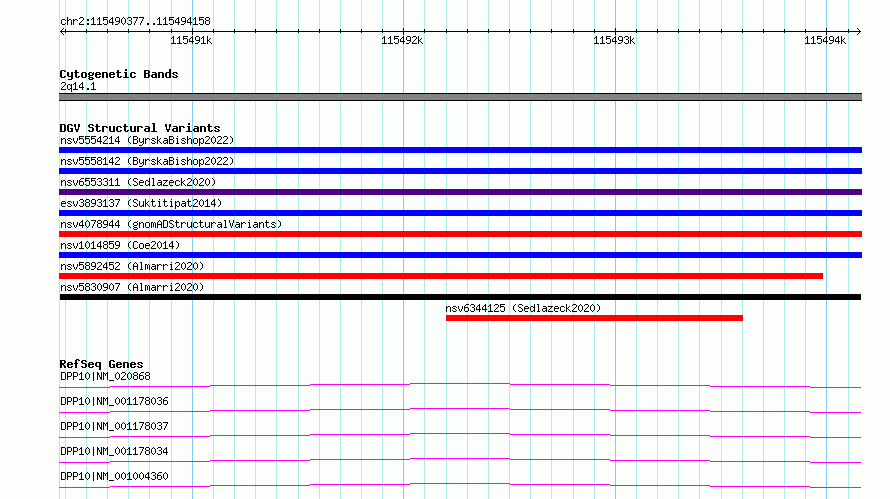Click the DPP10|NM_001178034 transcript label
Viewport: 890px width, 499px height.
(x=114, y=451)
